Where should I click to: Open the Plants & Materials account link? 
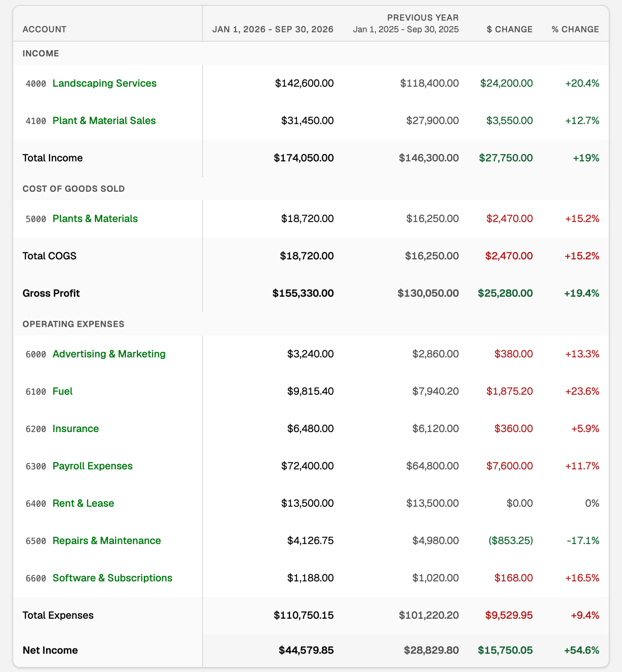[95, 219]
